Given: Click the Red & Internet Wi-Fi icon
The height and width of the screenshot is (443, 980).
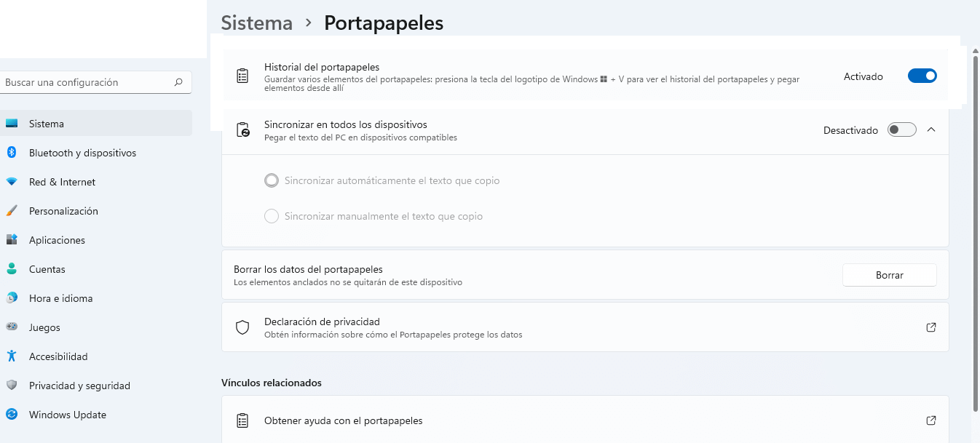Looking at the screenshot, I should [x=12, y=182].
